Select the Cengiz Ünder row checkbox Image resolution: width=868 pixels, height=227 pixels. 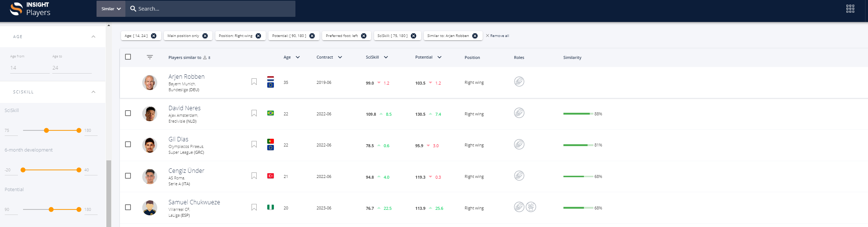[128, 176]
